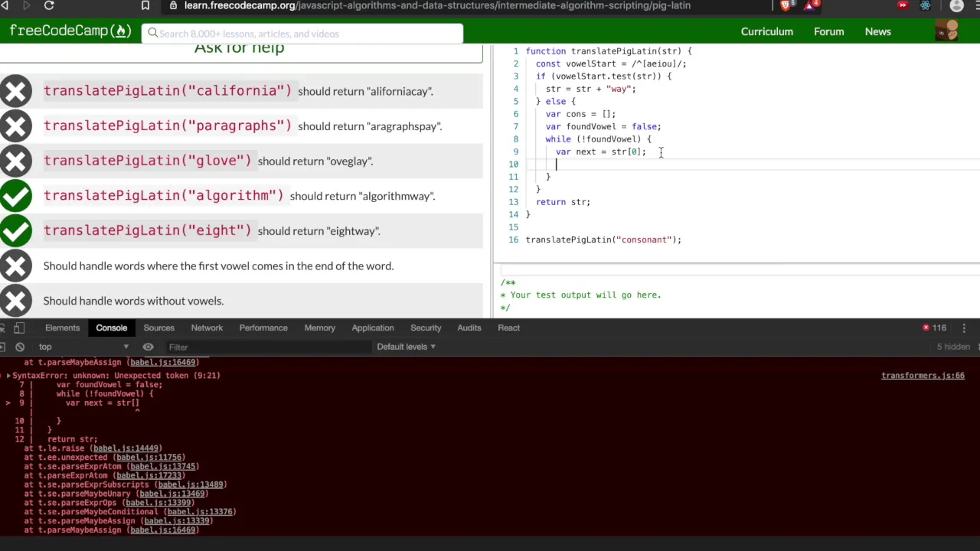The image size is (980, 551).
Task: Click the passed checkmark beside the algorithm test
Action: (x=15, y=196)
